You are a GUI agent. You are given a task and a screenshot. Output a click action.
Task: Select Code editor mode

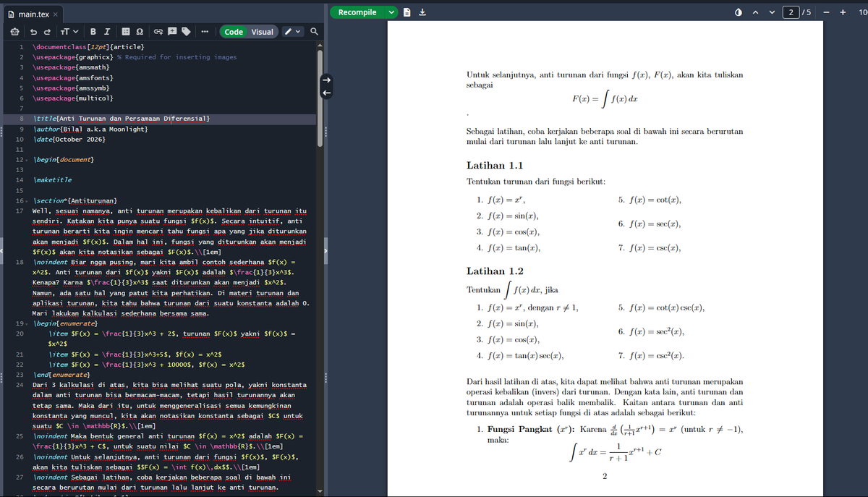pyautogui.click(x=234, y=32)
